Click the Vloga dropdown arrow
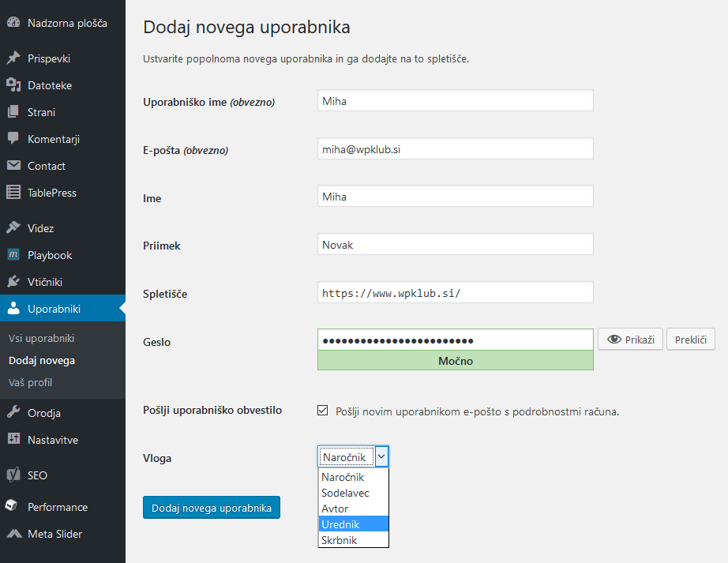This screenshot has width=728, height=563. [381, 456]
